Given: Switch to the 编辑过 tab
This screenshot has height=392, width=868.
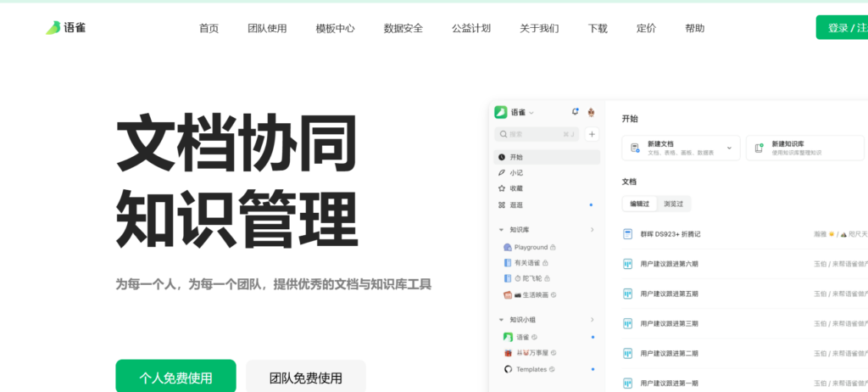Looking at the screenshot, I should (639, 204).
